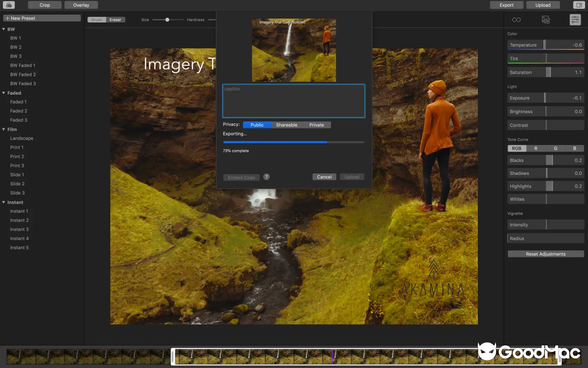Click the Export button in the top bar
Screen dimensions: 588x368
pos(506,5)
